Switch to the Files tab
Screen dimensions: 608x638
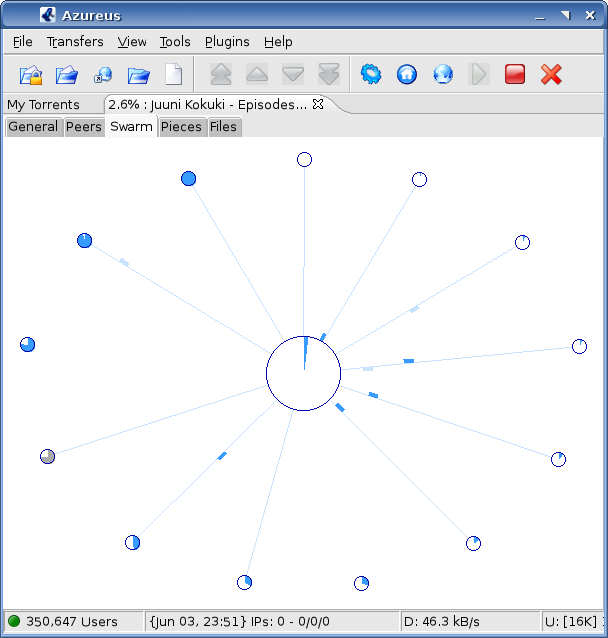223,127
